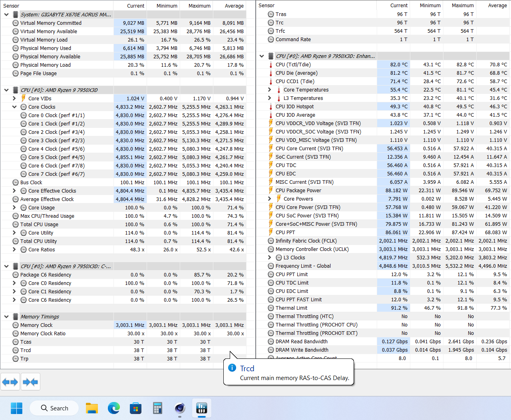Click the left panel Sensor column header
This screenshot has height=420, width=511.
[x=57, y=6]
